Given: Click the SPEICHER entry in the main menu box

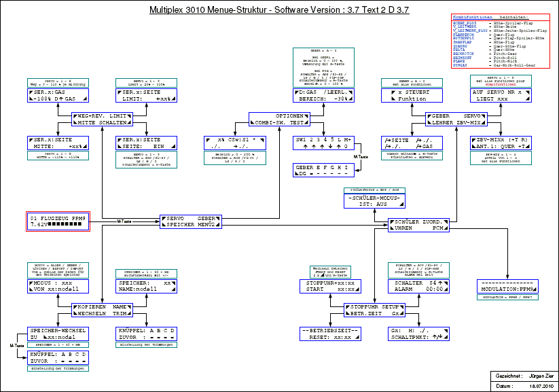Looking at the screenshot, I should click(x=181, y=225).
